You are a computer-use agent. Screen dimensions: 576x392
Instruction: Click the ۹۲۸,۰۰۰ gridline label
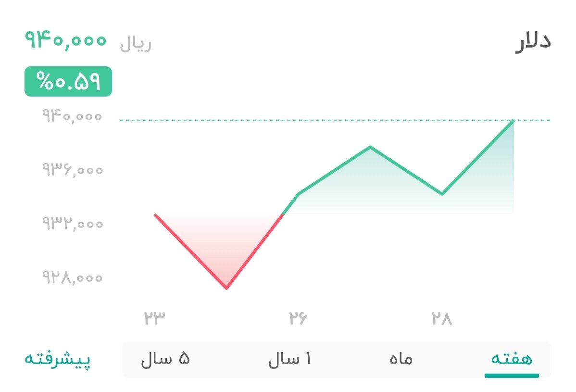pyautogui.click(x=71, y=278)
